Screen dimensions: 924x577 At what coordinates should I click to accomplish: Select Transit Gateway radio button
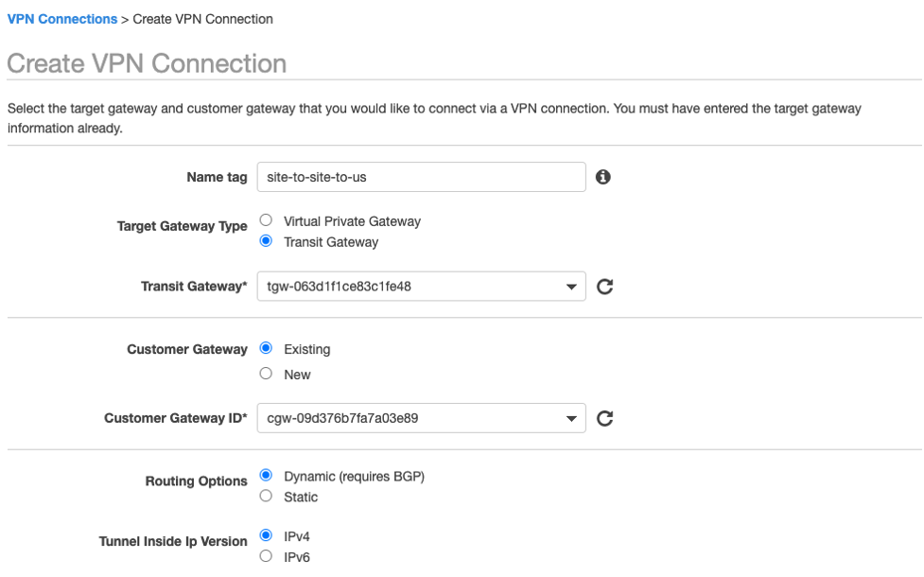pyautogui.click(x=266, y=241)
